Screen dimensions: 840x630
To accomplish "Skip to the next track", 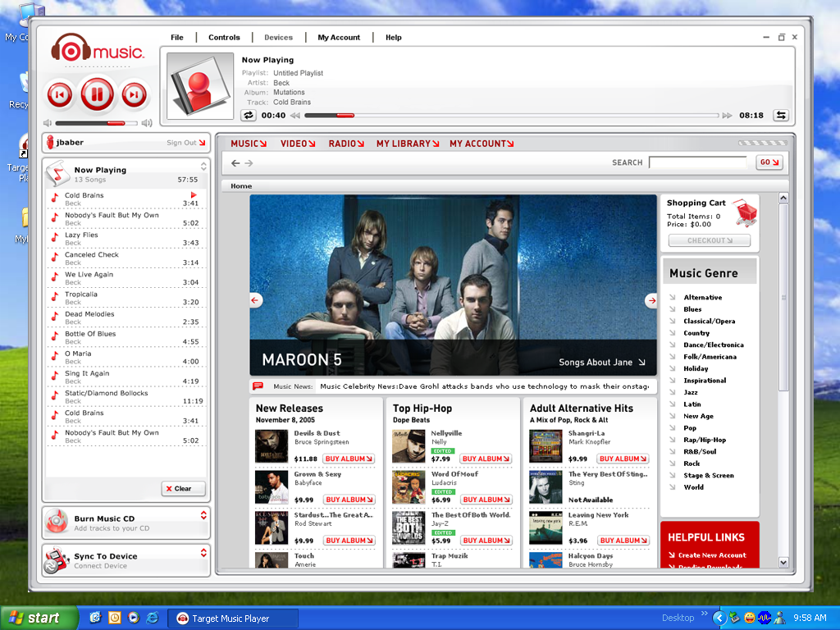I will pos(134,95).
